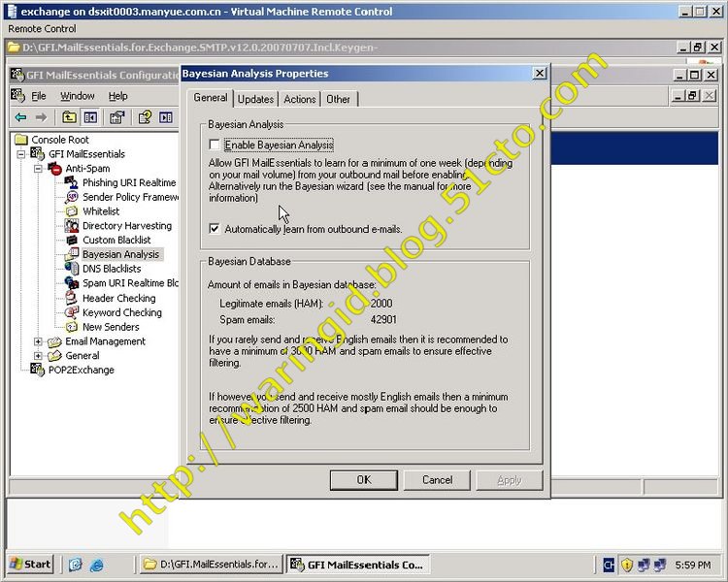The height and width of the screenshot is (582, 728).
Task: Click the OK button
Action: coord(363,480)
